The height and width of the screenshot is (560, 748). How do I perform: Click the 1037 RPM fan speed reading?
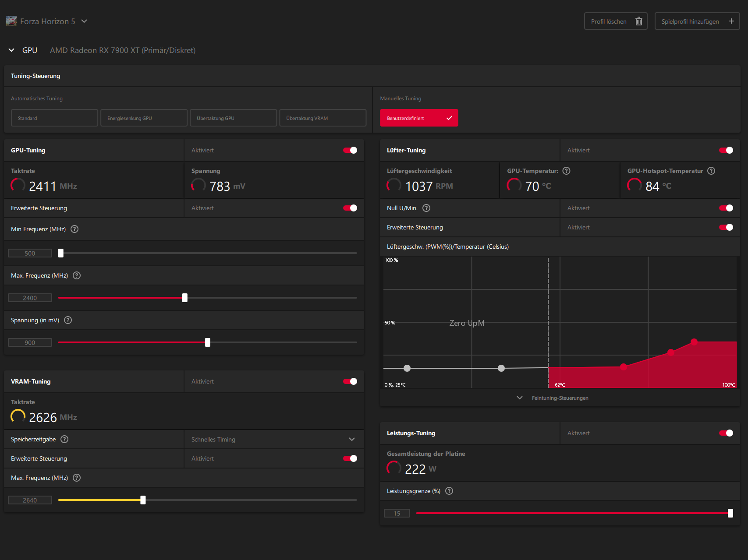pyautogui.click(x=429, y=186)
